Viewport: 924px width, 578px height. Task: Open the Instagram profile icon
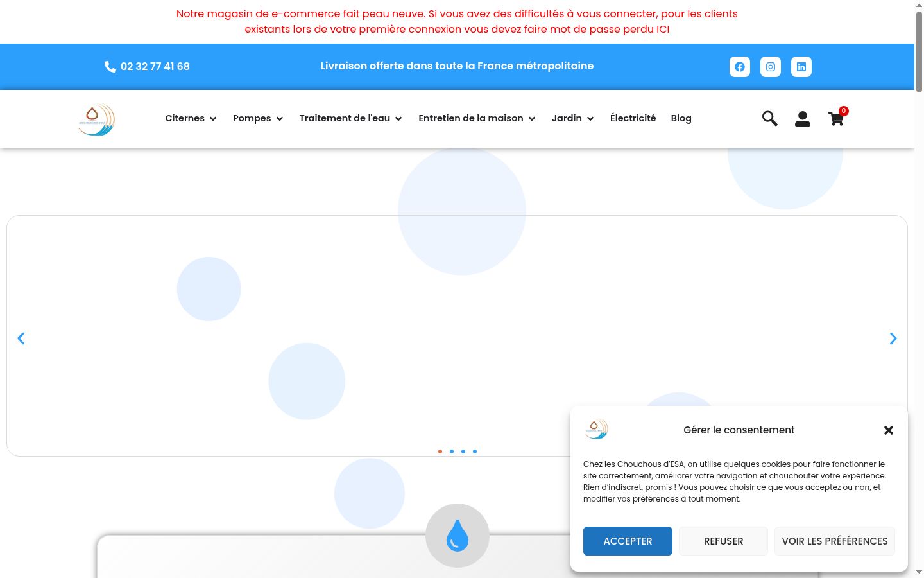771,67
